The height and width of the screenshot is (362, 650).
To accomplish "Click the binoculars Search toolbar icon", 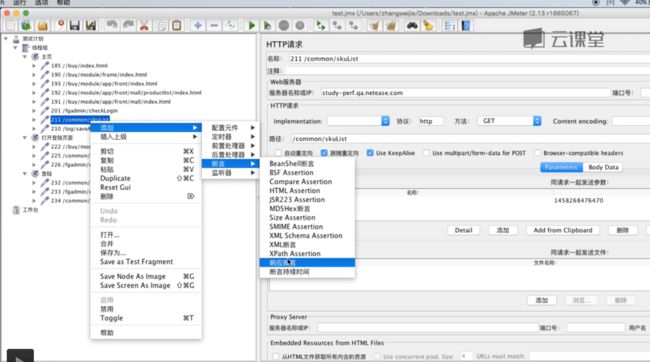I will coord(412,26).
